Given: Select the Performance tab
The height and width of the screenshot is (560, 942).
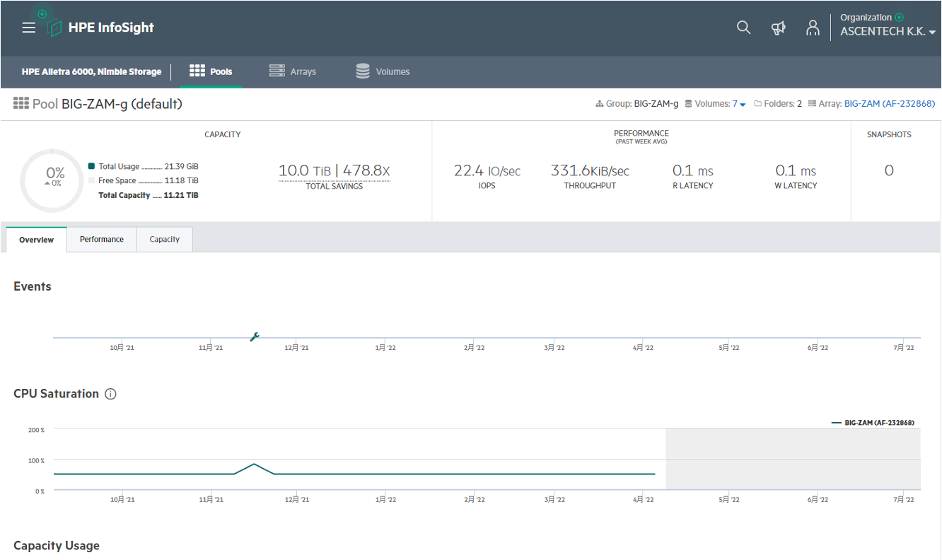Looking at the screenshot, I should pos(102,240).
